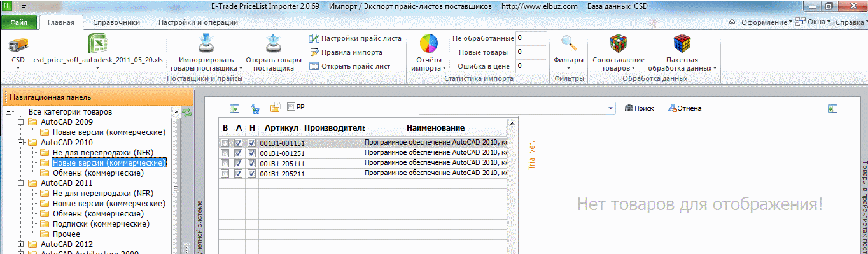
Task: Toggle the PP checkbox
Action: (x=291, y=107)
